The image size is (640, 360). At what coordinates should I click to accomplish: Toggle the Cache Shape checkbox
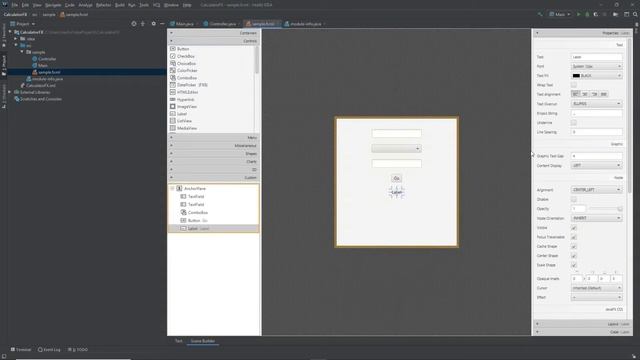tap(573, 247)
